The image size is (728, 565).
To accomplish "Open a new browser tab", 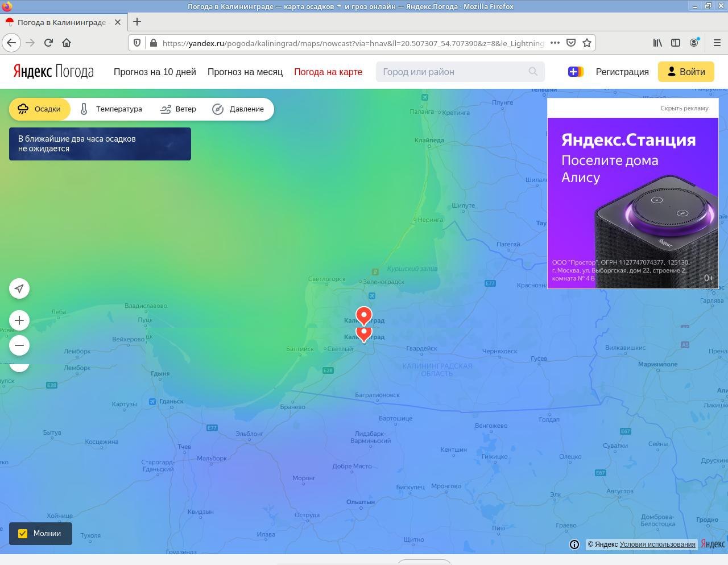I will coord(137,22).
